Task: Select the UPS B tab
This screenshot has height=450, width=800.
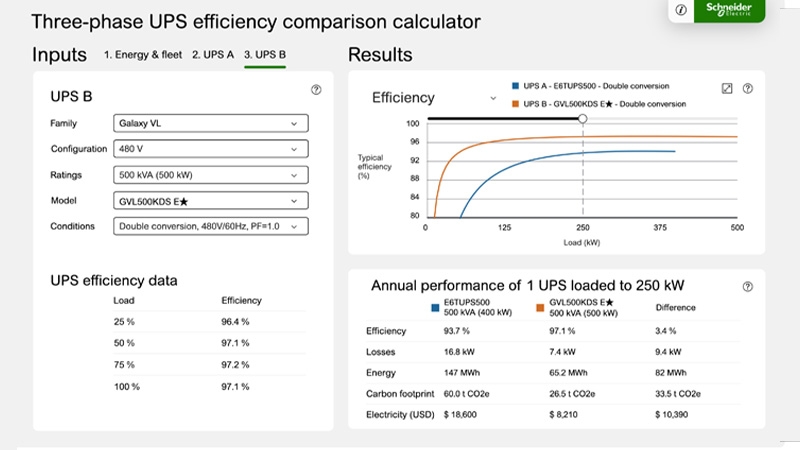Action: tap(265, 55)
